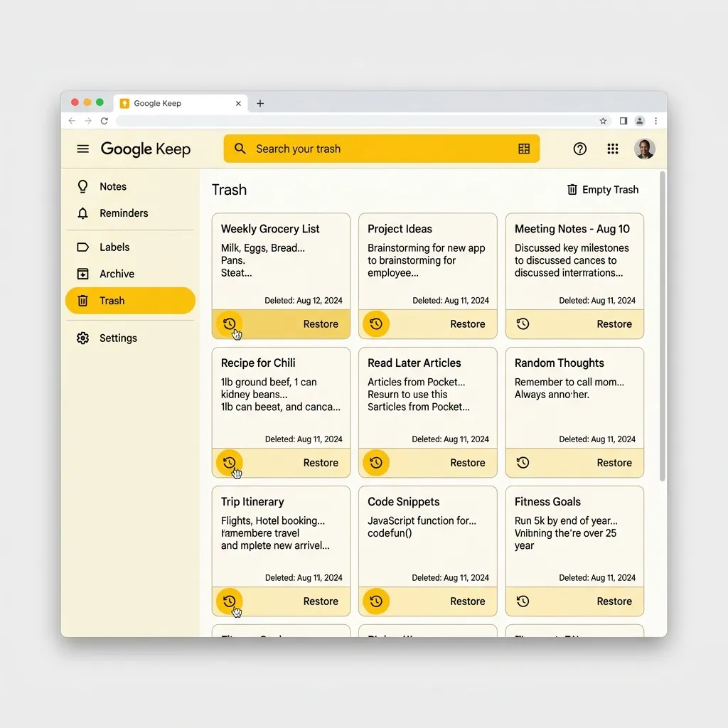Viewport: 728px width, 728px height.
Task: Click restore clock icon on Meeting Notes - Aug 10
Action: click(523, 324)
